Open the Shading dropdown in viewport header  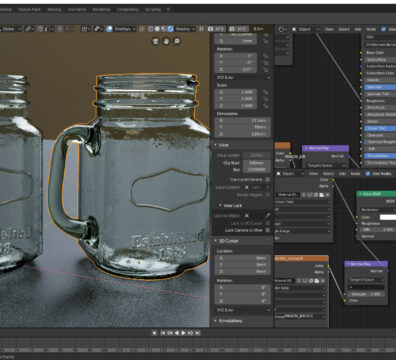point(185,29)
